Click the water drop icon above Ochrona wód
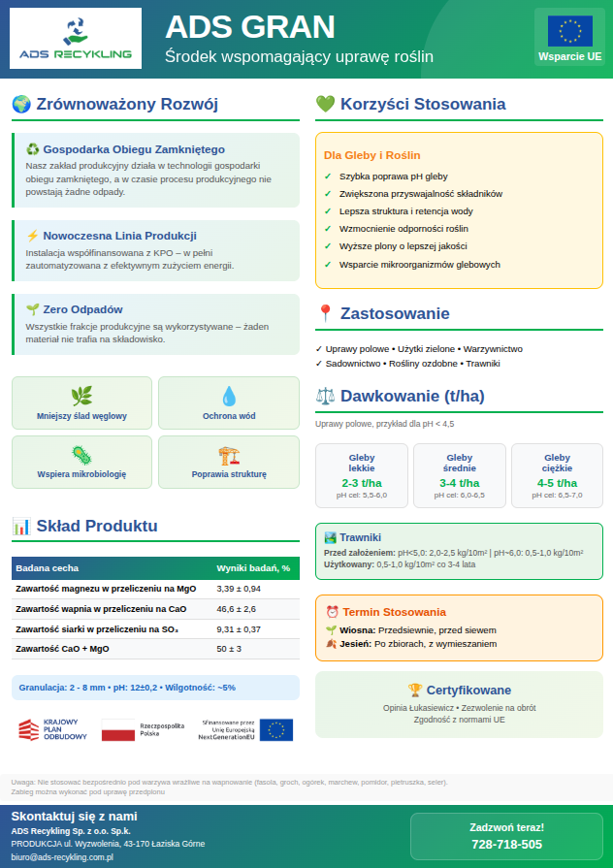The height and width of the screenshot is (868, 613). (x=229, y=397)
